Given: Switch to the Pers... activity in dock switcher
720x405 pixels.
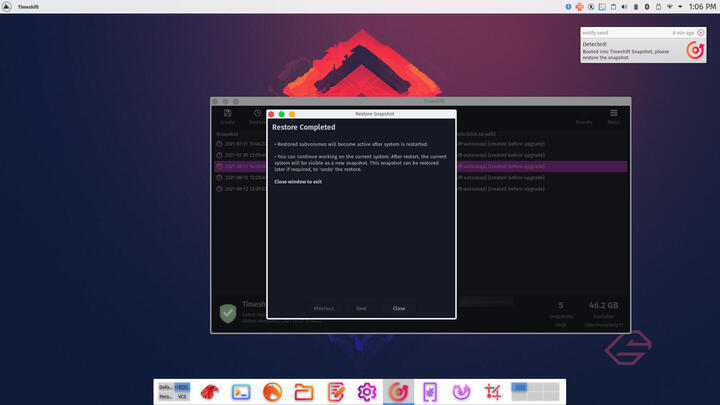Looking at the screenshot, I should click(x=166, y=397).
